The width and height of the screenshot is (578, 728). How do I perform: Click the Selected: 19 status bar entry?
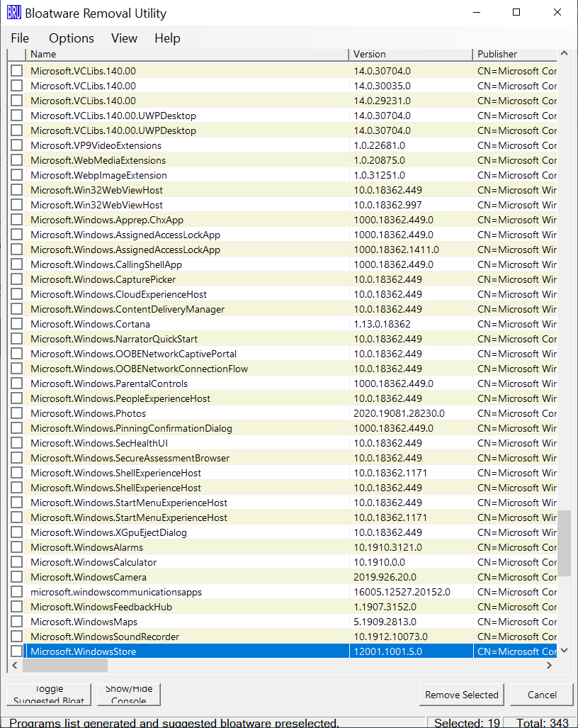point(467,723)
